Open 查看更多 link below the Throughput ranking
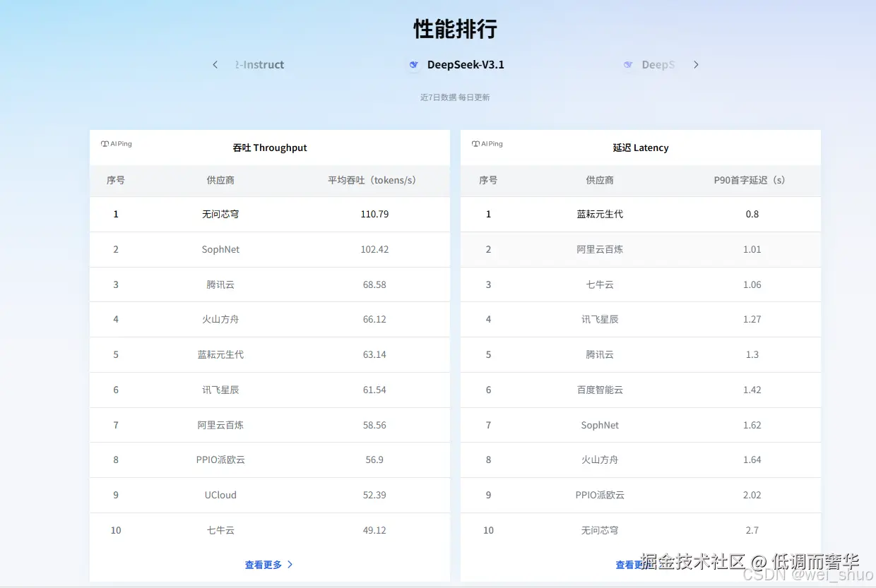This screenshot has height=588, width=876. pos(263,564)
